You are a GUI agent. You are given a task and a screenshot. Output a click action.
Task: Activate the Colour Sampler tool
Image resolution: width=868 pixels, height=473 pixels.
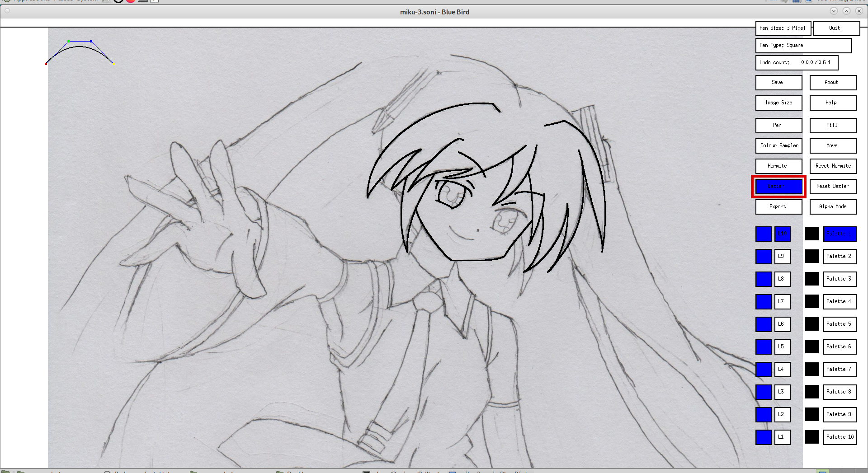778,146
